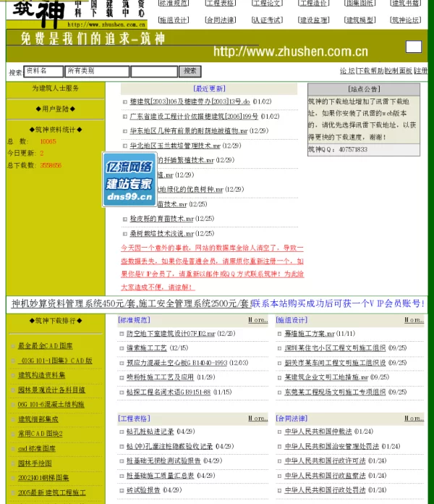Click the 注册 register link
434x504 pixels.
[421, 71]
